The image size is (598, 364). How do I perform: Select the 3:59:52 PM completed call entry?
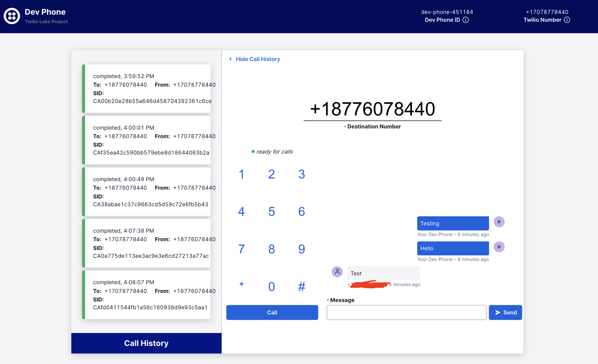[x=147, y=89]
